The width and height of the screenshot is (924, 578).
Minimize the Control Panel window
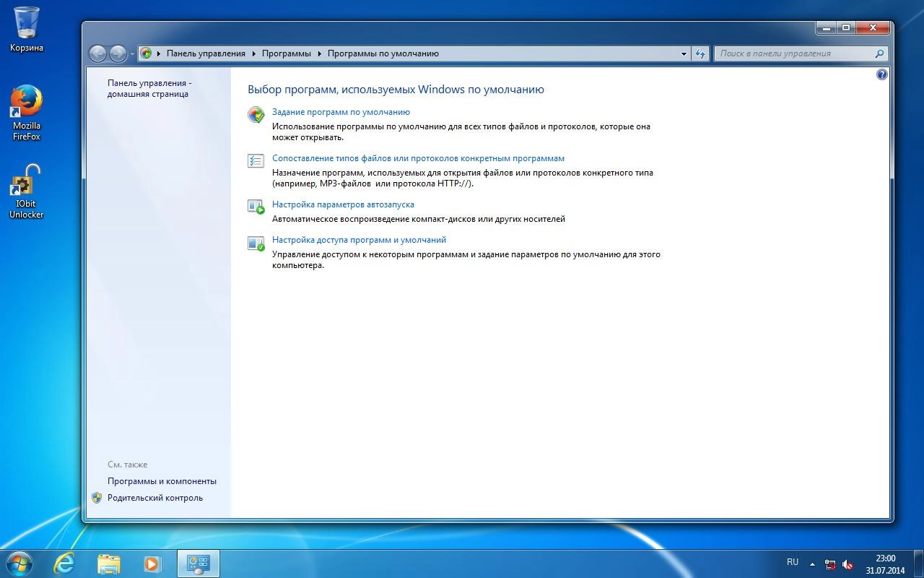coord(827,27)
